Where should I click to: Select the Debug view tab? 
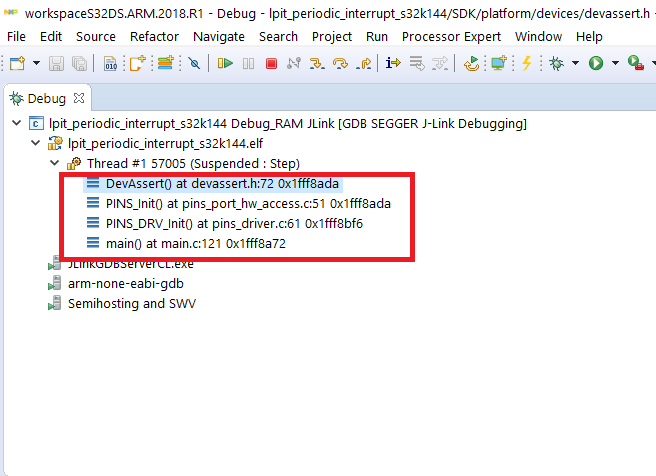coord(47,99)
